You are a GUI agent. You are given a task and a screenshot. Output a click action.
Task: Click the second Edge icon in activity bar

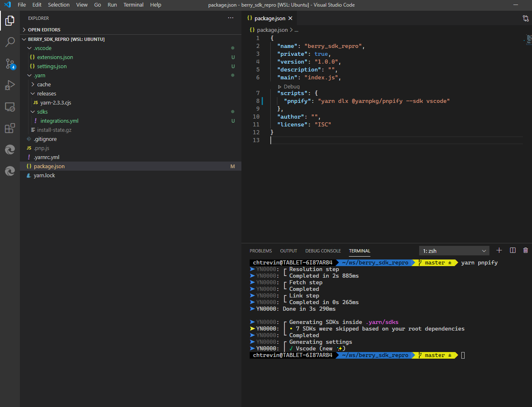(10, 171)
